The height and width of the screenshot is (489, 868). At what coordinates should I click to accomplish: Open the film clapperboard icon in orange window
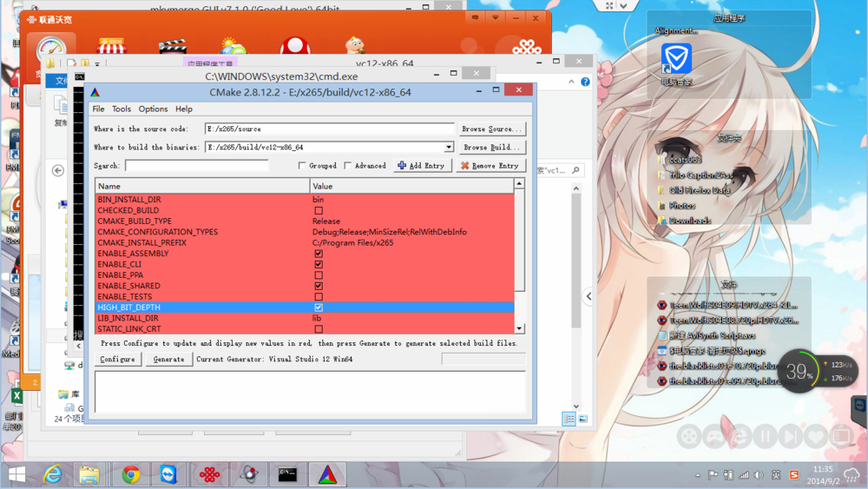click(172, 45)
